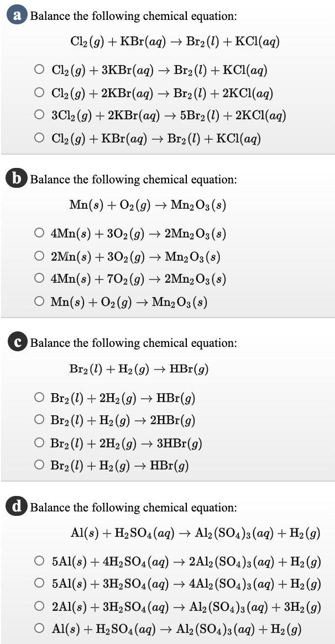Select the 4Mn with 7O2 option
The width and height of the screenshot is (335, 644).
(39, 278)
